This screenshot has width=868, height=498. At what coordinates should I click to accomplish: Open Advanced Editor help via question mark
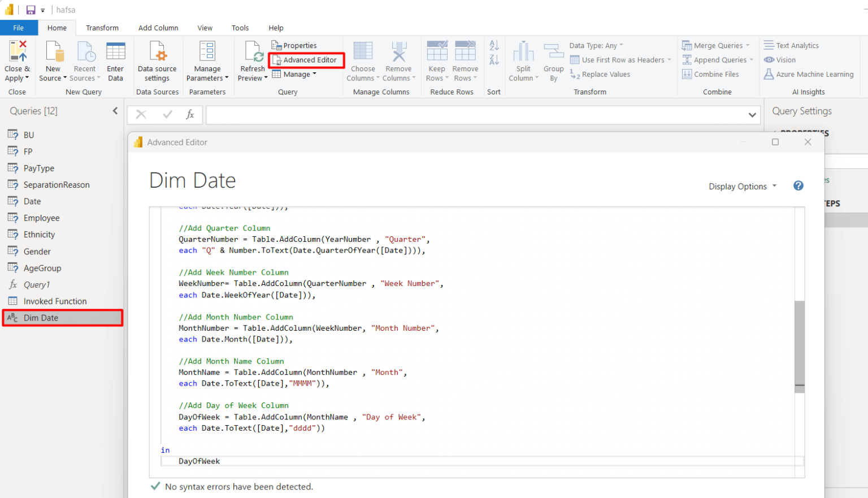tap(798, 185)
